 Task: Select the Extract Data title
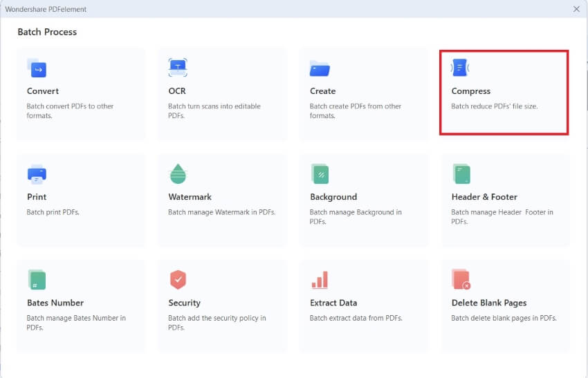click(x=333, y=303)
